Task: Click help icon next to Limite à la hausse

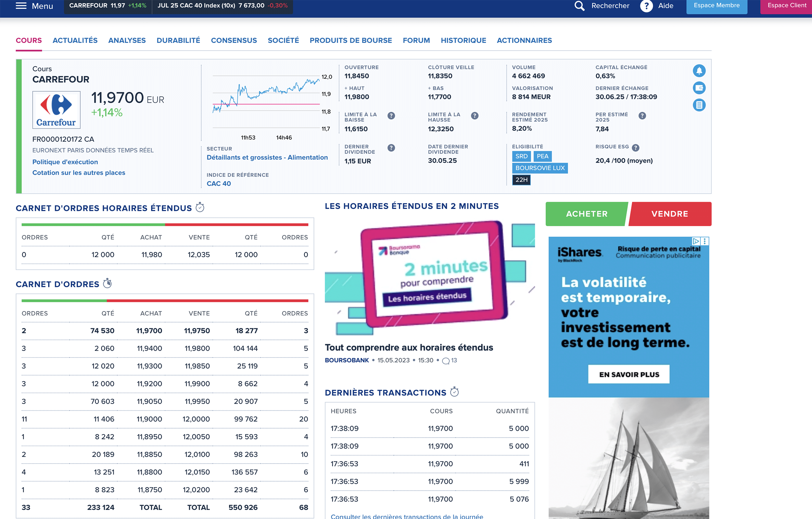Action: click(475, 116)
